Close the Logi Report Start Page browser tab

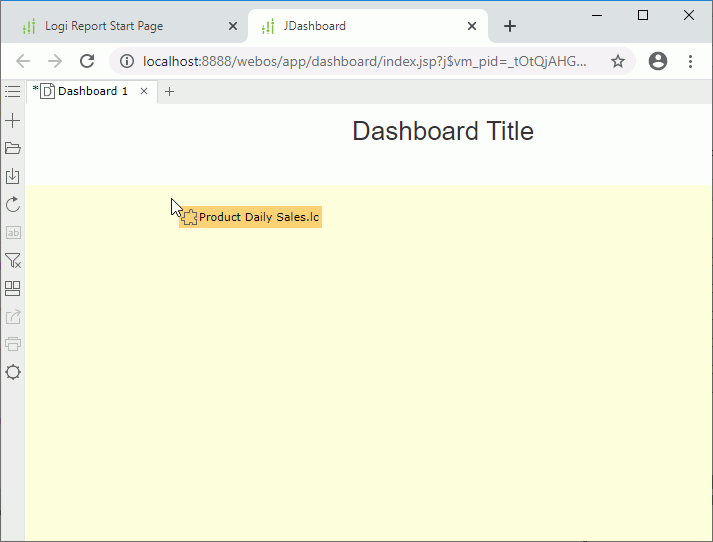(233, 26)
